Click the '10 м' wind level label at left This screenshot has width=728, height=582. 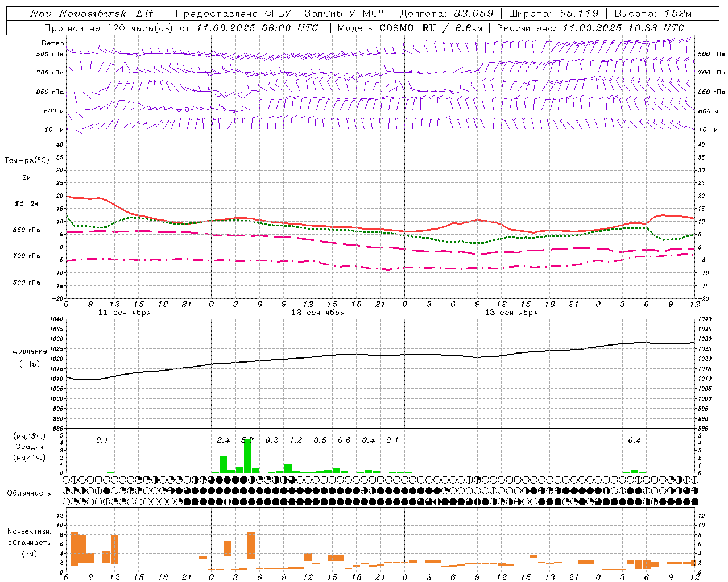point(55,130)
